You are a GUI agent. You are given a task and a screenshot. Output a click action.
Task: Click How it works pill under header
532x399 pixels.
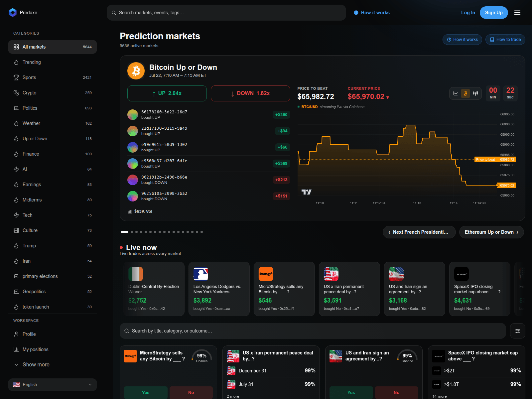pyautogui.click(x=463, y=40)
